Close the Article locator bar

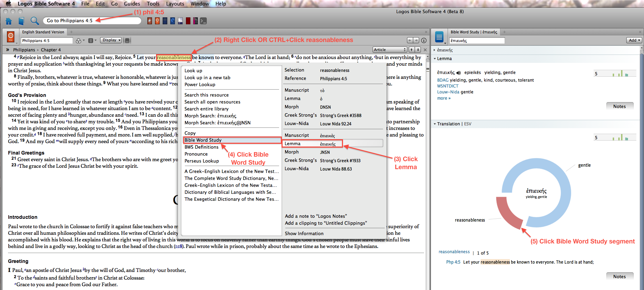coord(425,50)
